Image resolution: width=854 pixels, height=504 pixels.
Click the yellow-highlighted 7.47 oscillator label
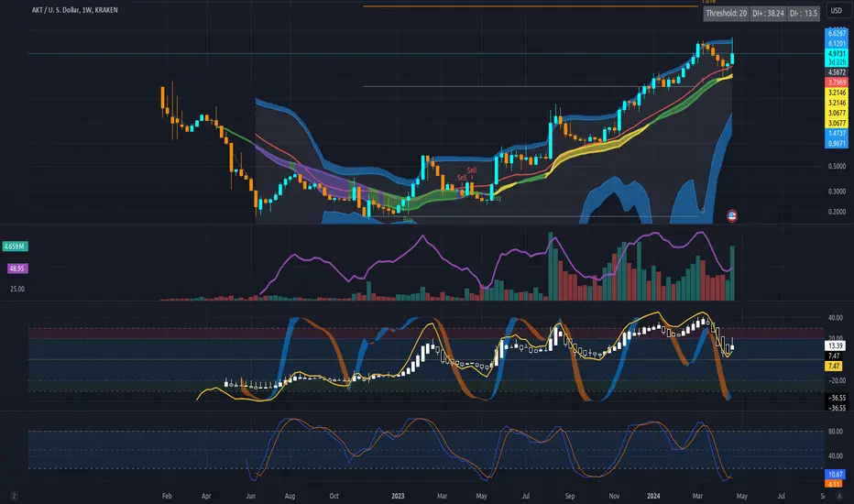pyautogui.click(x=835, y=367)
